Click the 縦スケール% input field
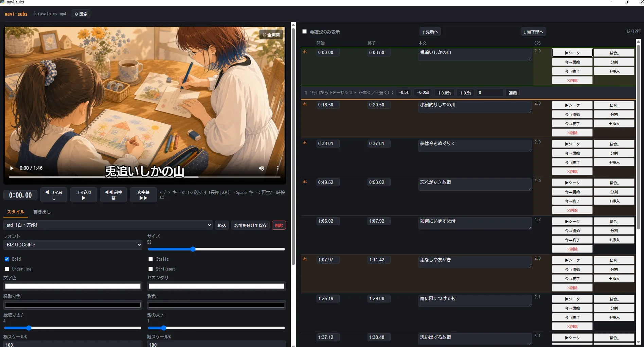 pos(216,344)
